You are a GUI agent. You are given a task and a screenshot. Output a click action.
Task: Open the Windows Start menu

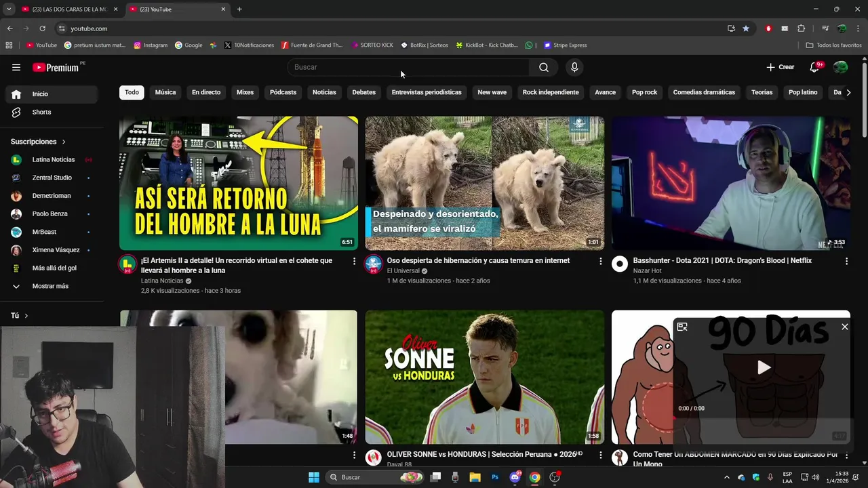pyautogui.click(x=314, y=477)
